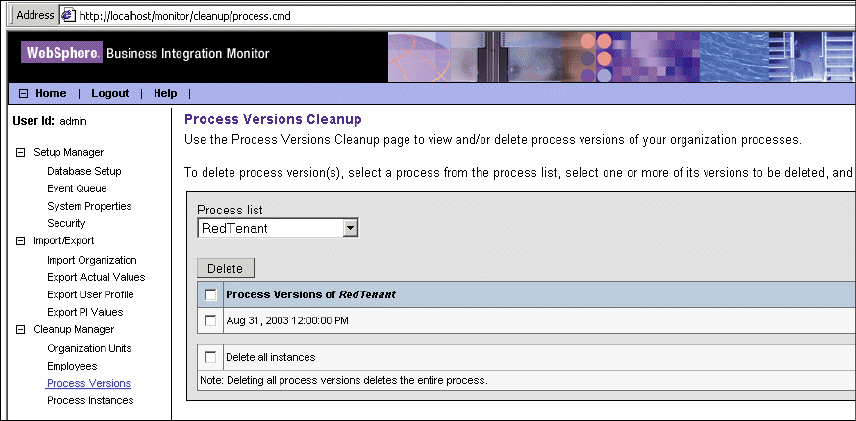
Task: Open the Help menu item
Action: coord(165,93)
